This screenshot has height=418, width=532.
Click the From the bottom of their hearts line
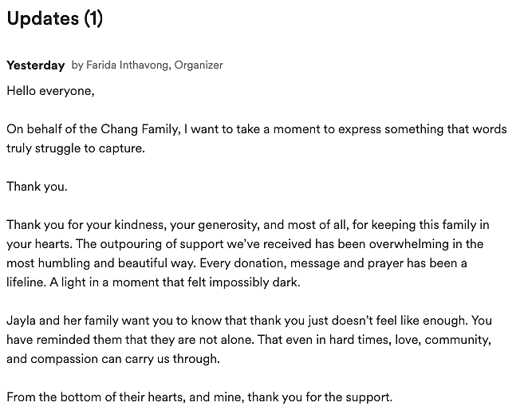pos(199,397)
